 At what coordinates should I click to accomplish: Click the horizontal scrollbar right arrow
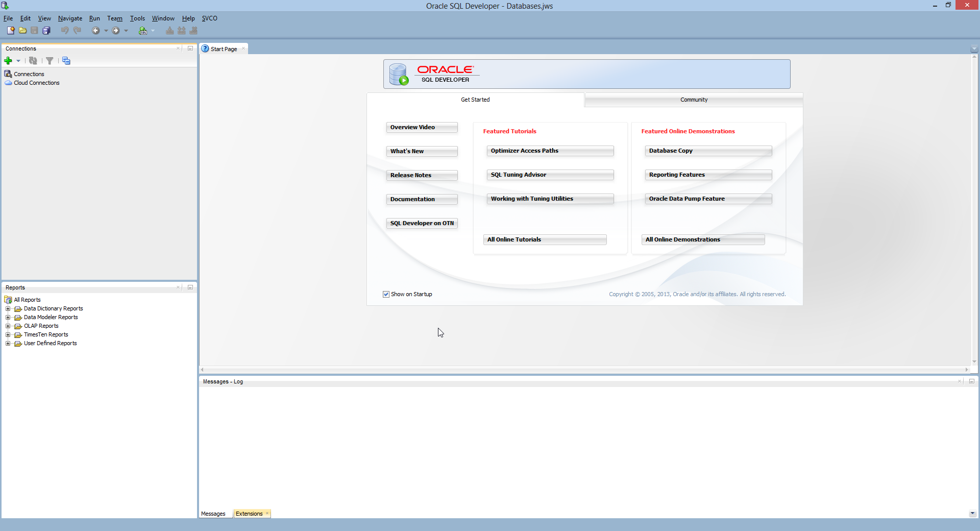point(967,370)
